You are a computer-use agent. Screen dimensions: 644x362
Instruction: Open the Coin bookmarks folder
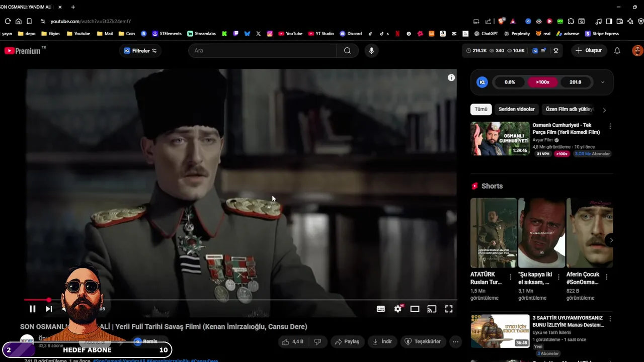(127, 34)
